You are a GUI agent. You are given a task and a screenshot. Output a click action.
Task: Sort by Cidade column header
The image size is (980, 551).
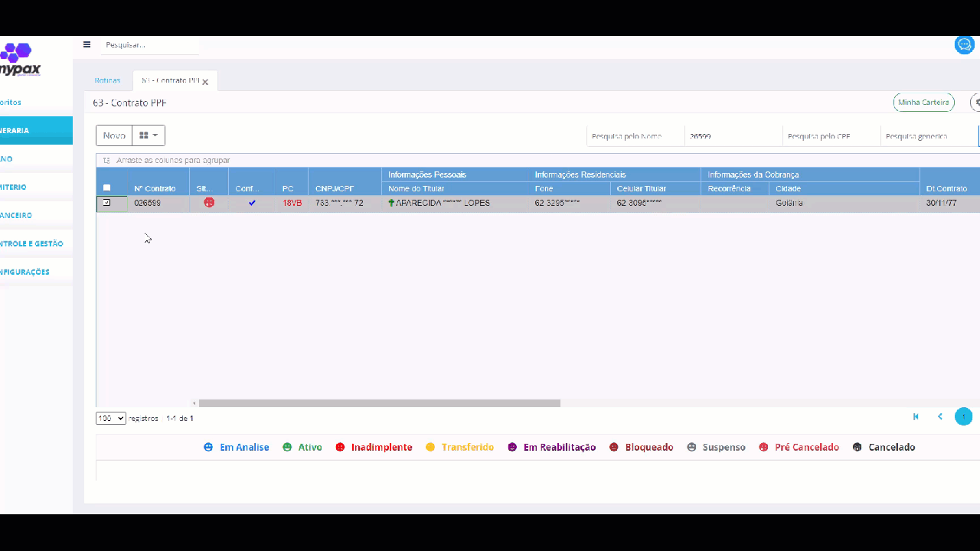844,188
